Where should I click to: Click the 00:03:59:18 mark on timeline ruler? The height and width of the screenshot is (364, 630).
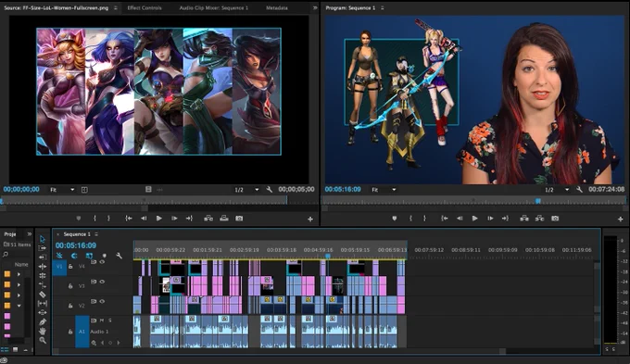click(282, 250)
